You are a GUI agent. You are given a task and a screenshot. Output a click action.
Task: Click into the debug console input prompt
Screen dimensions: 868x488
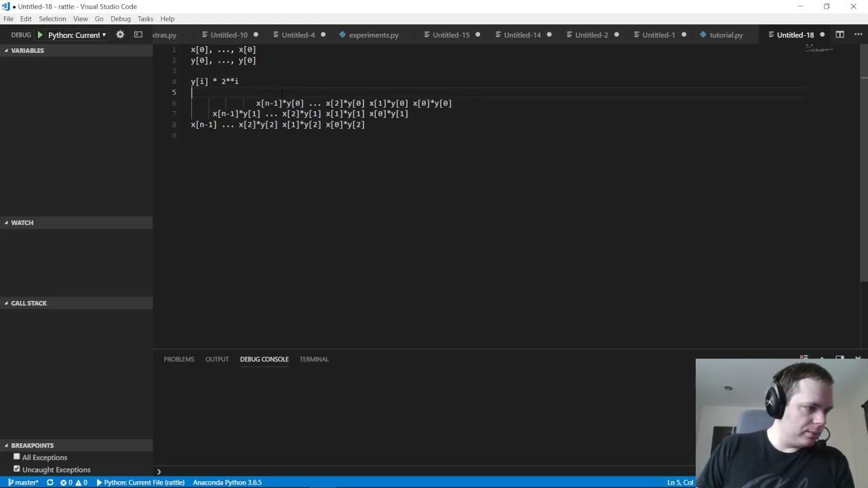click(427, 471)
